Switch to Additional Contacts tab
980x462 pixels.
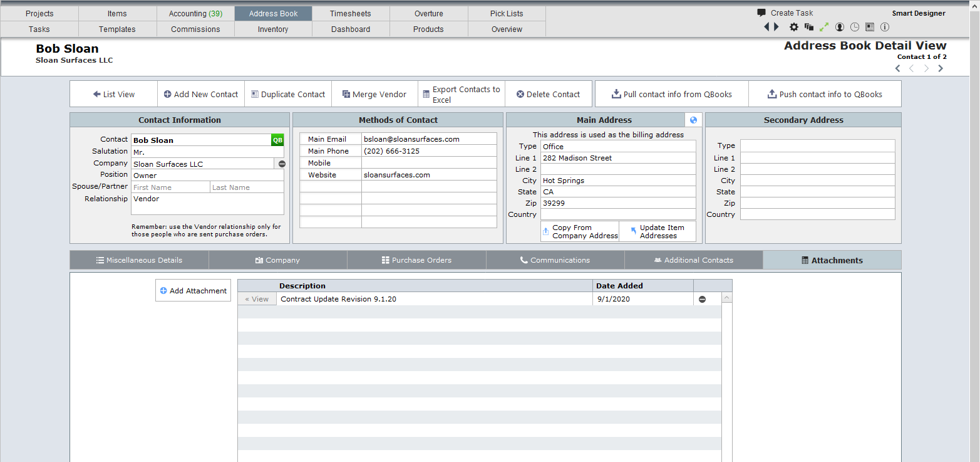pos(694,260)
